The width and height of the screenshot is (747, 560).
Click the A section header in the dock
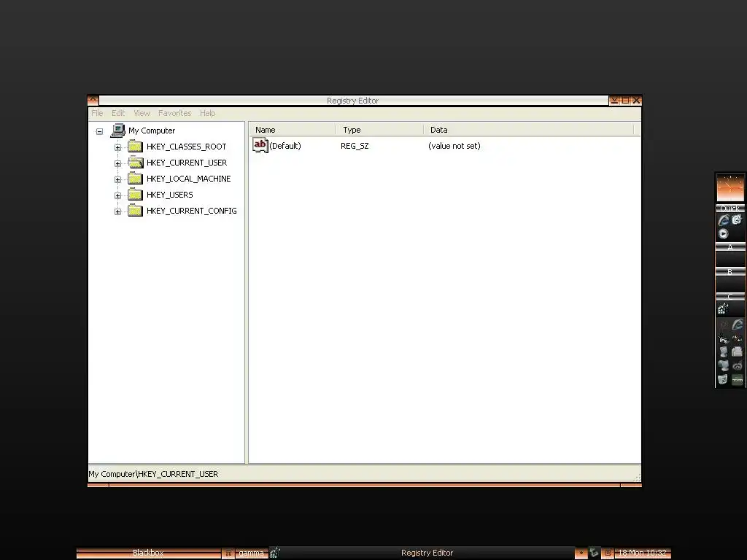click(729, 246)
